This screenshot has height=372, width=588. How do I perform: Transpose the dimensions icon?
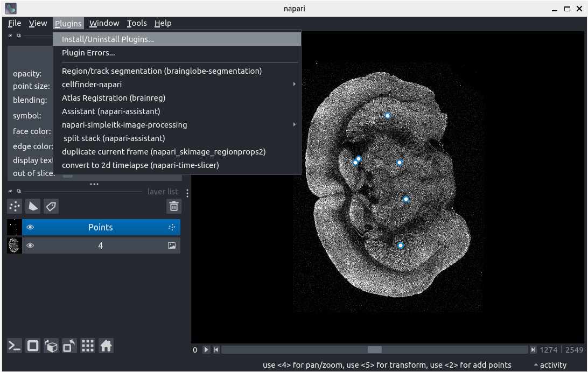coord(69,346)
